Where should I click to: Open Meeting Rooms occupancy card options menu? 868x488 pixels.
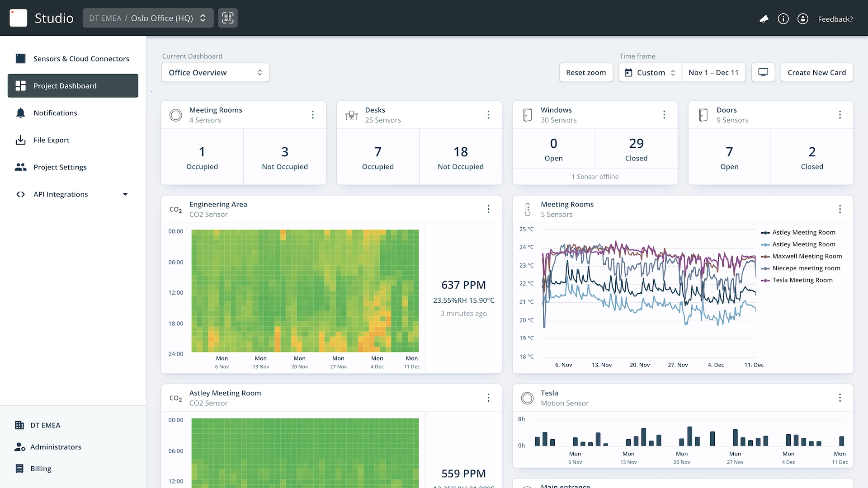[312, 115]
